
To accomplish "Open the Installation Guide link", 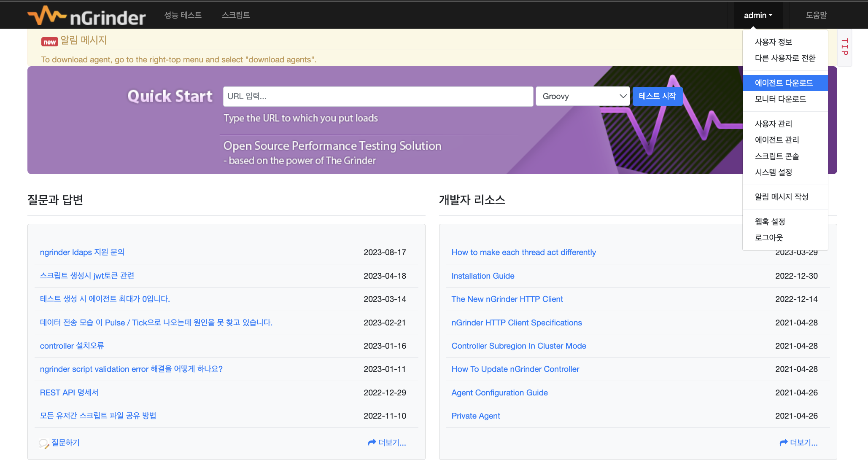I will coord(483,276).
